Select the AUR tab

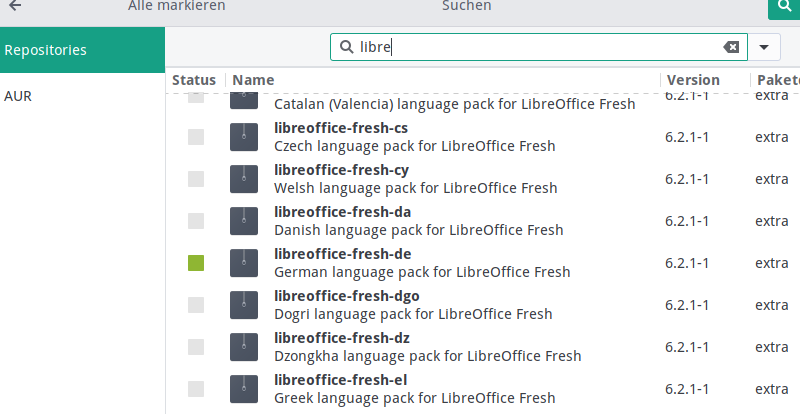[x=18, y=96]
